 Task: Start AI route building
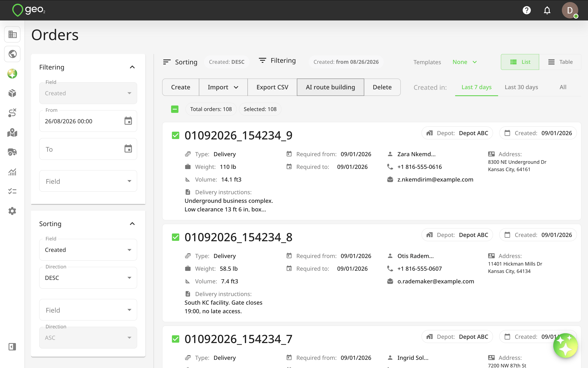[331, 87]
